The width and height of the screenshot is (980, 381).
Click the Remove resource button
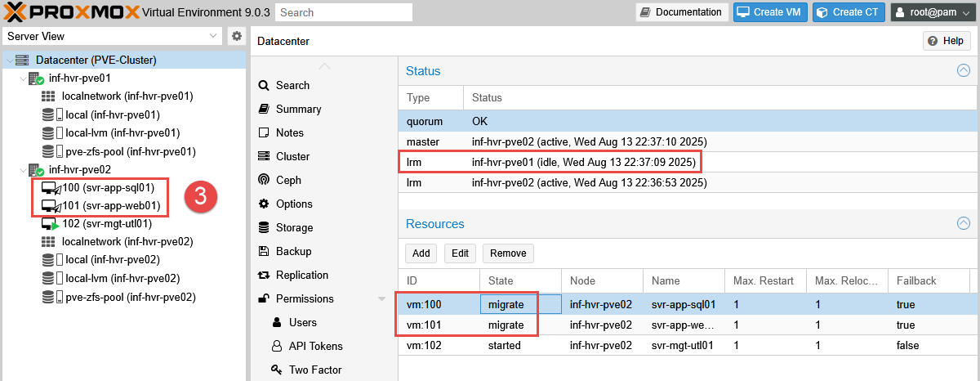click(508, 253)
